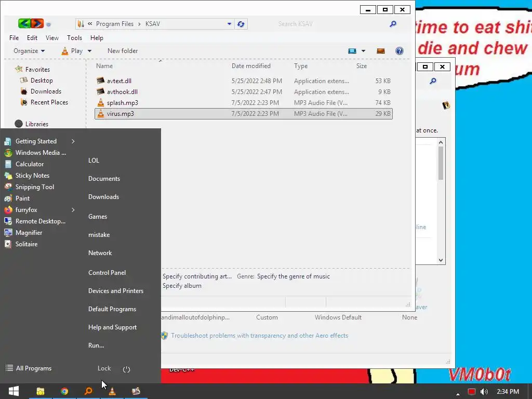Viewport: 532px width, 399px height.
Task: Click the change view icon
Action: pos(352,51)
